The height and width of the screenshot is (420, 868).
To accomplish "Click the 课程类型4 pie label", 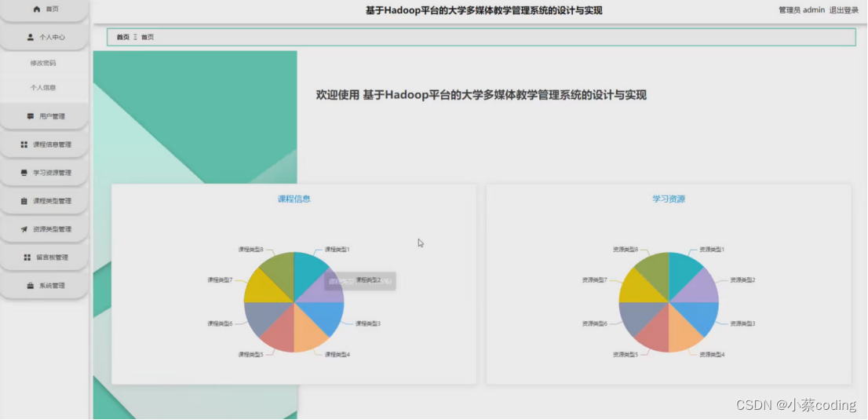I will [337, 354].
